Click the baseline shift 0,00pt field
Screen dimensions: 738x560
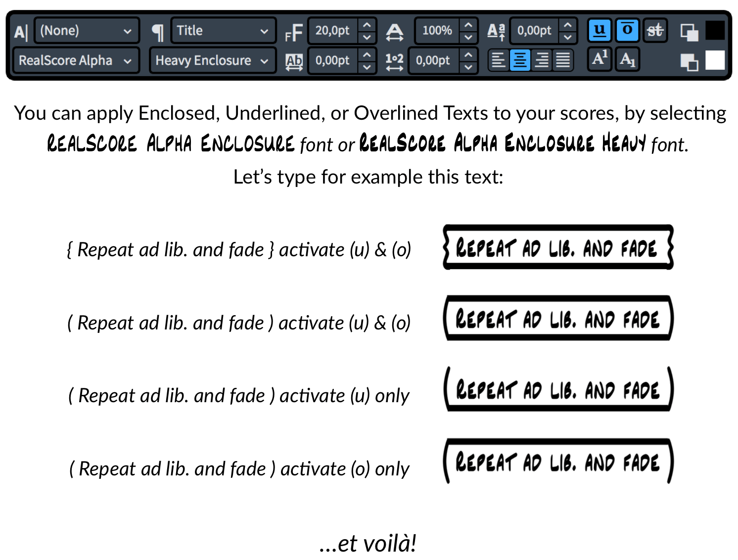(534, 31)
